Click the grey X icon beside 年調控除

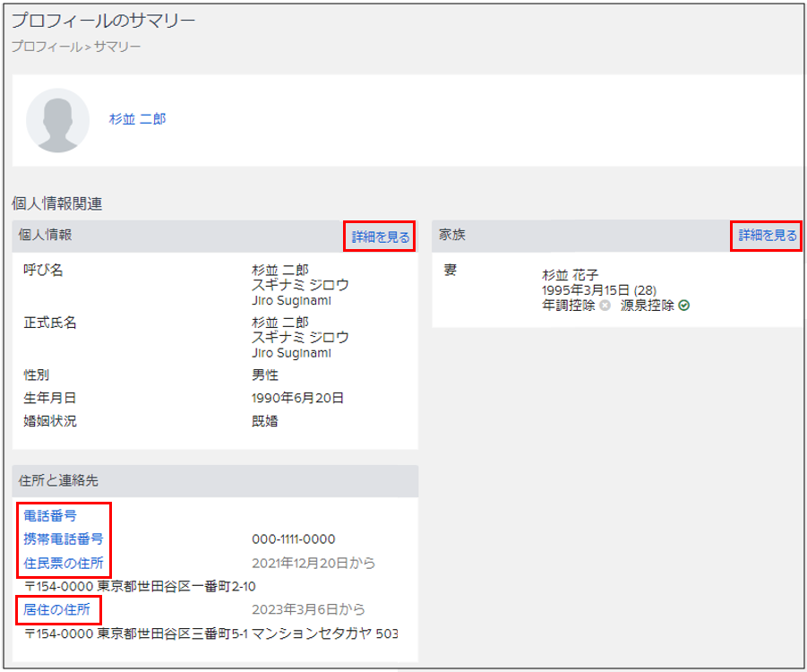click(605, 306)
